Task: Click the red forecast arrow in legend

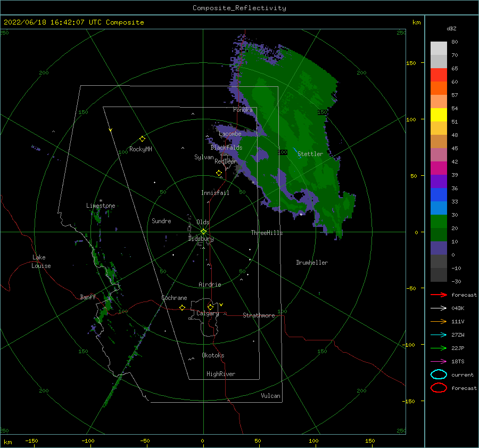Action: pyautogui.click(x=439, y=295)
